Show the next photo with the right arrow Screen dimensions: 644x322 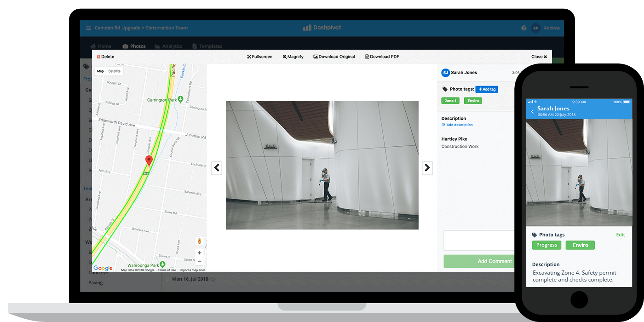click(427, 168)
